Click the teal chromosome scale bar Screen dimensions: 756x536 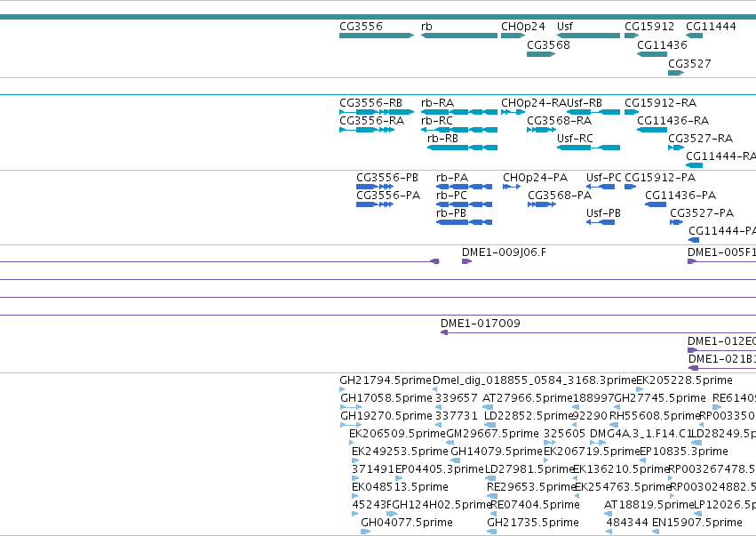point(378,17)
